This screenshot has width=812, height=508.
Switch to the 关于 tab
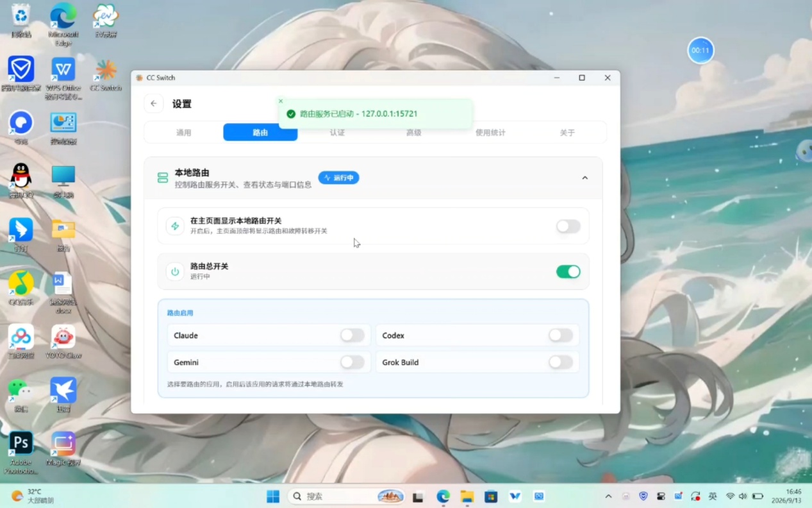tap(567, 132)
